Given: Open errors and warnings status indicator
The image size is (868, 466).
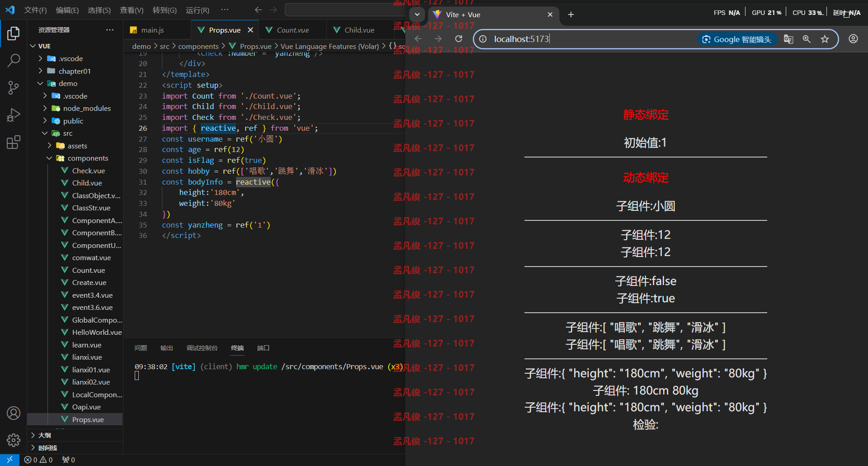Looking at the screenshot, I should click(38, 460).
